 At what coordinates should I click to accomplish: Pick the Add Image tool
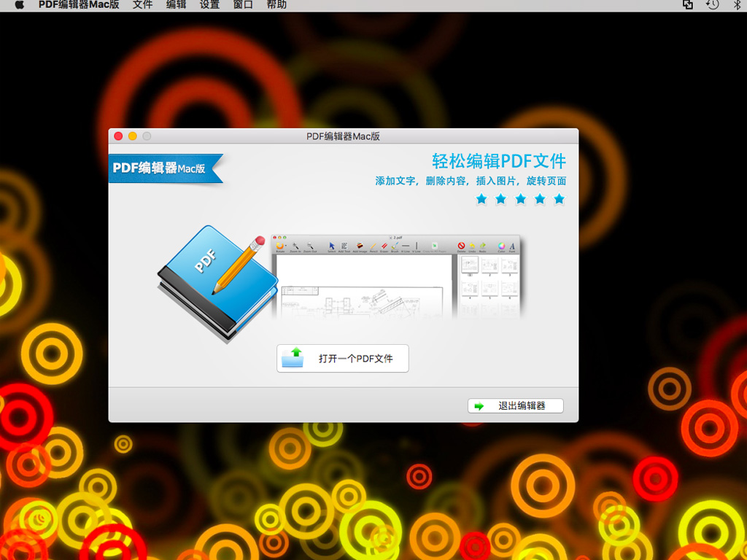(x=359, y=245)
